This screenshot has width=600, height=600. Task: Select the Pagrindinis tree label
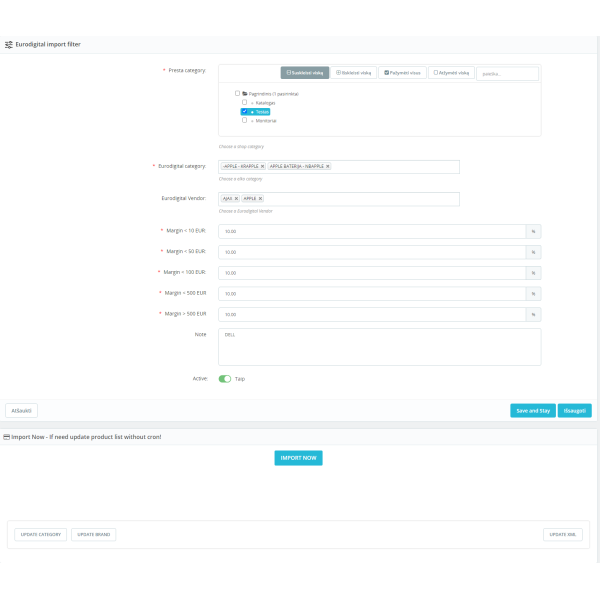274,94
